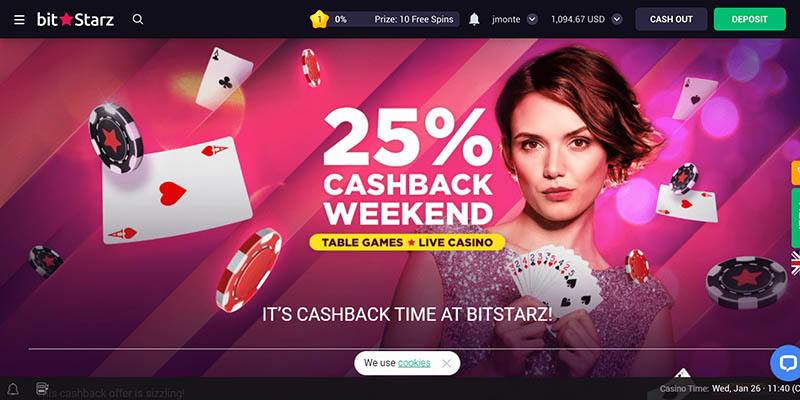Click the gold level star badge
The height and width of the screenshot is (400, 800).
point(319,19)
